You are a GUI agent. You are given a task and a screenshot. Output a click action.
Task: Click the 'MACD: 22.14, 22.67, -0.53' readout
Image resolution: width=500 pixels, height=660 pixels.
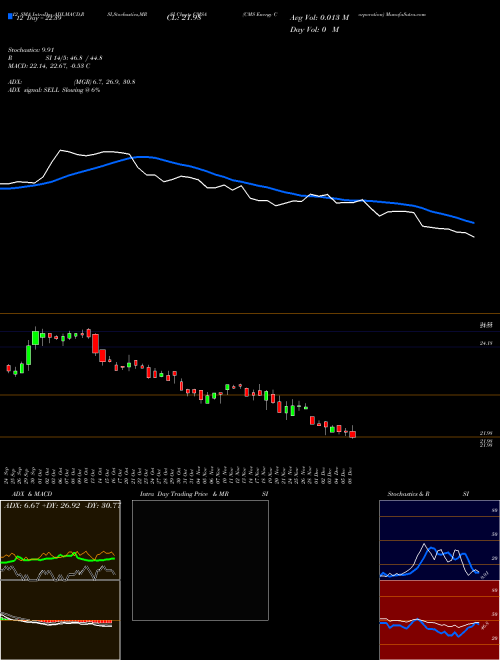tap(49, 66)
